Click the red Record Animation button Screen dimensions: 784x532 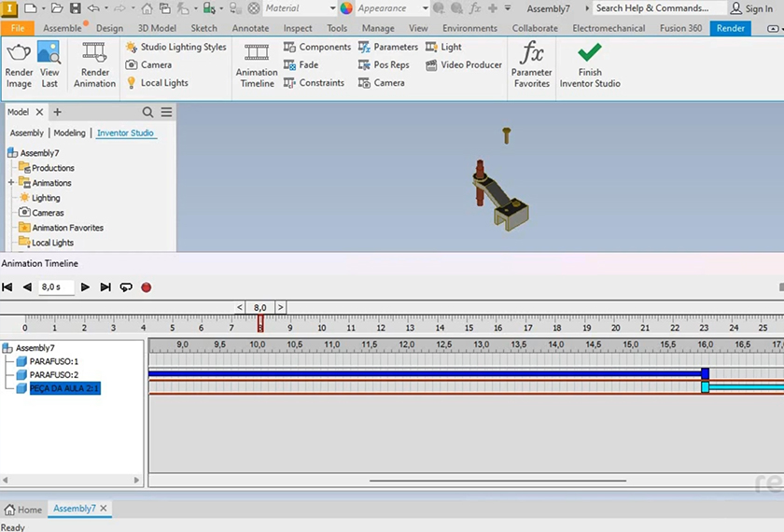tap(147, 287)
